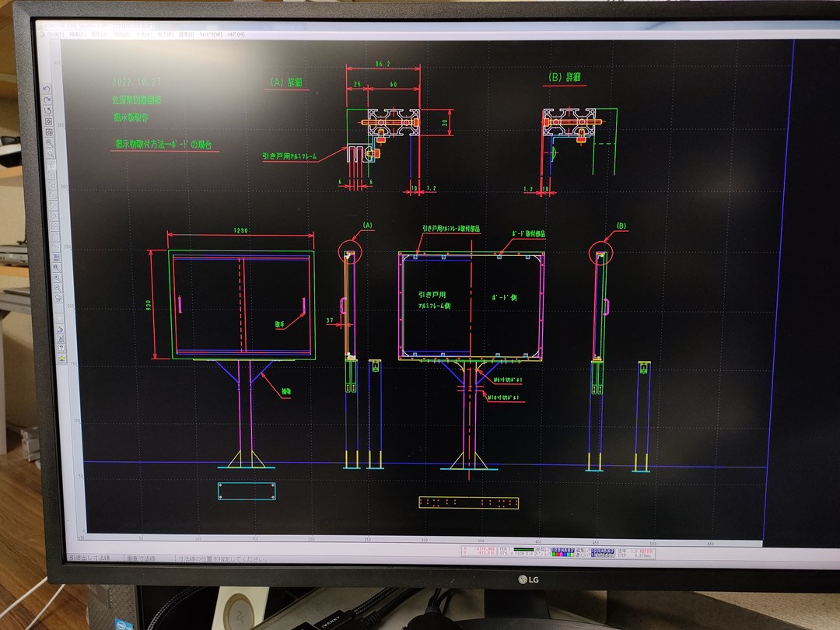This screenshot has height=630, width=840.
Task: Click the Undo arrow in left toolbar
Action: pos(48,89)
